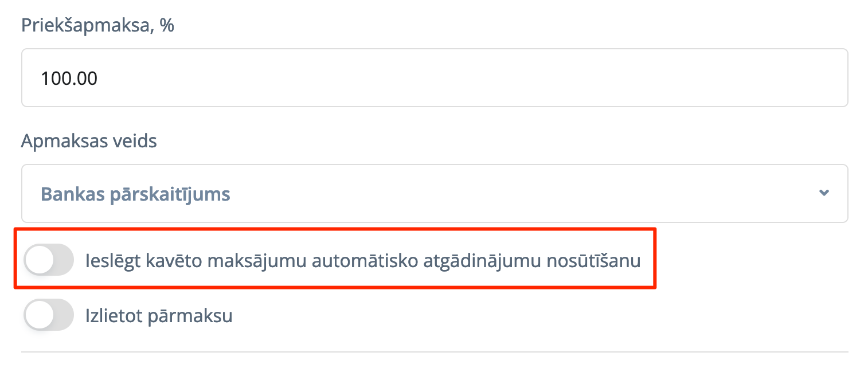868x368 pixels.
Task: Open the Apmaksas veids dropdown
Action: coord(434,194)
